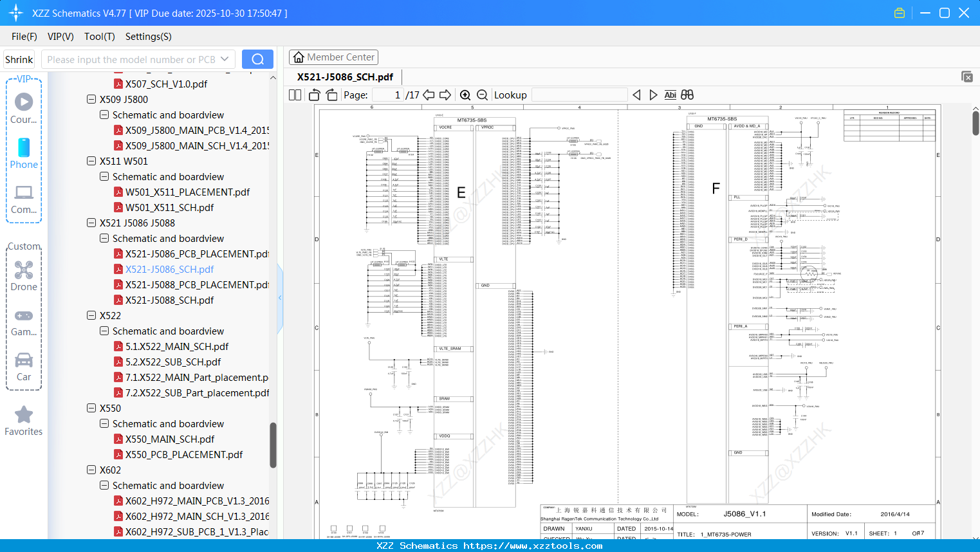
Task: Select the Drone category icon
Action: (24, 276)
